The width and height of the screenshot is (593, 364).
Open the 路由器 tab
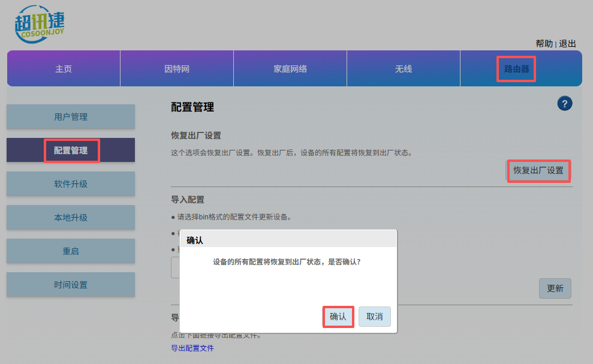click(516, 68)
